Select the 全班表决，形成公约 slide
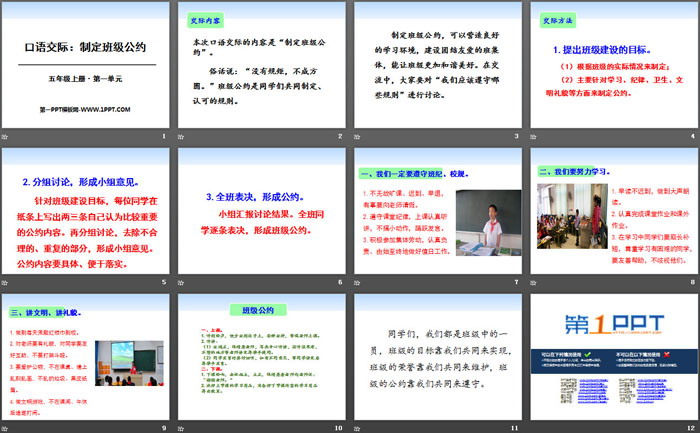This screenshot has height=433, width=700. (260, 211)
